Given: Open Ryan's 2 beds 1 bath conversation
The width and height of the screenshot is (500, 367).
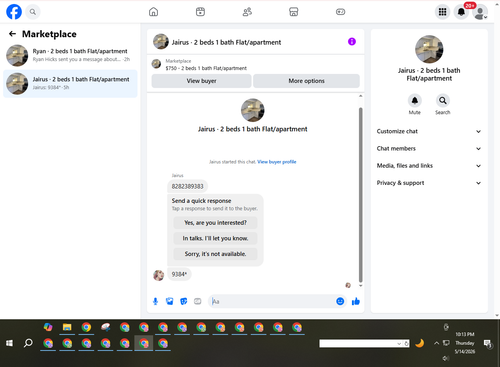Looking at the screenshot, I should 70,55.
